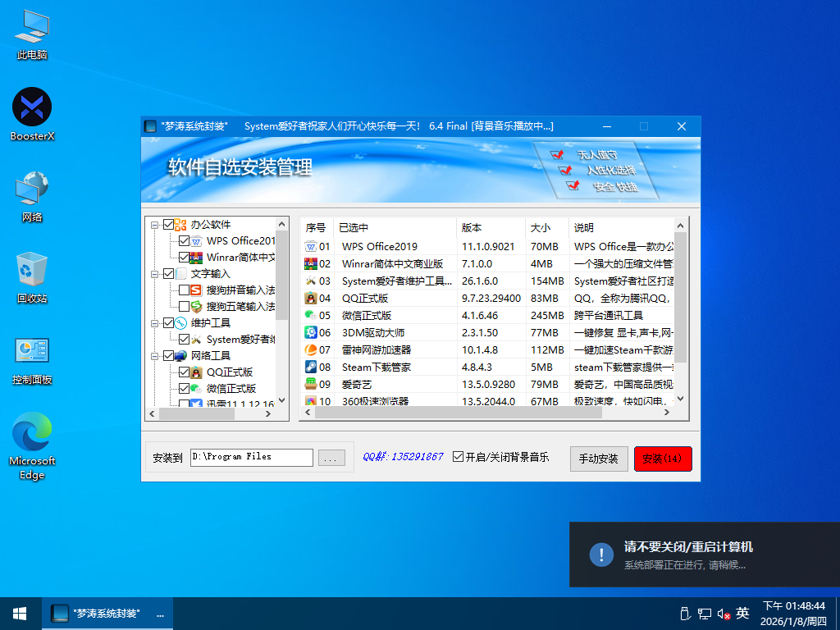Image resolution: width=840 pixels, height=630 pixels.
Task: Click the Steam下载管家 icon in list
Action: tap(311, 367)
